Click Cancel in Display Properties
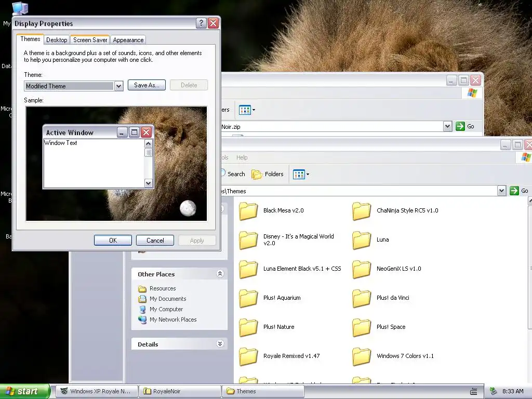 [155, 240]
